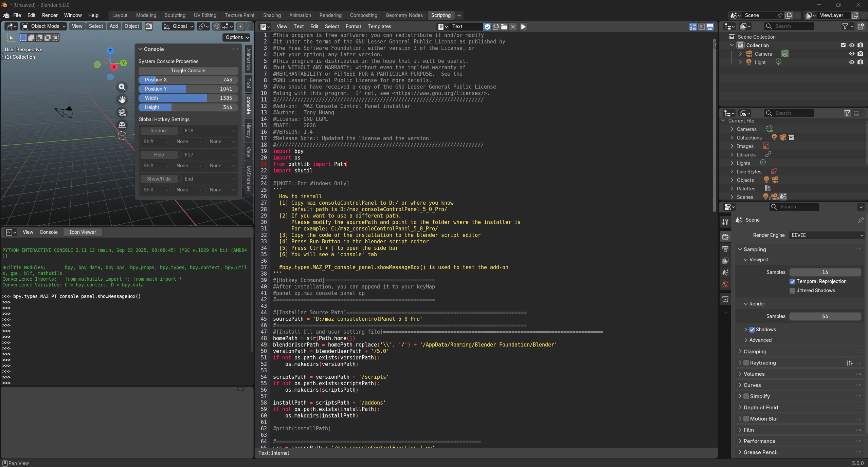
Task: Open the text file folder icon
Action: point(504,26)
